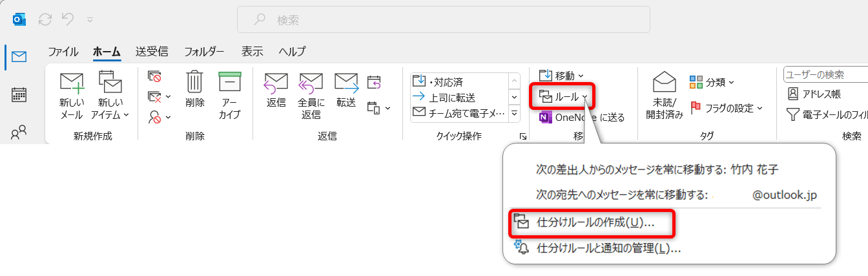
Task: Open People contacts in left sidebar
Action: 19,133
